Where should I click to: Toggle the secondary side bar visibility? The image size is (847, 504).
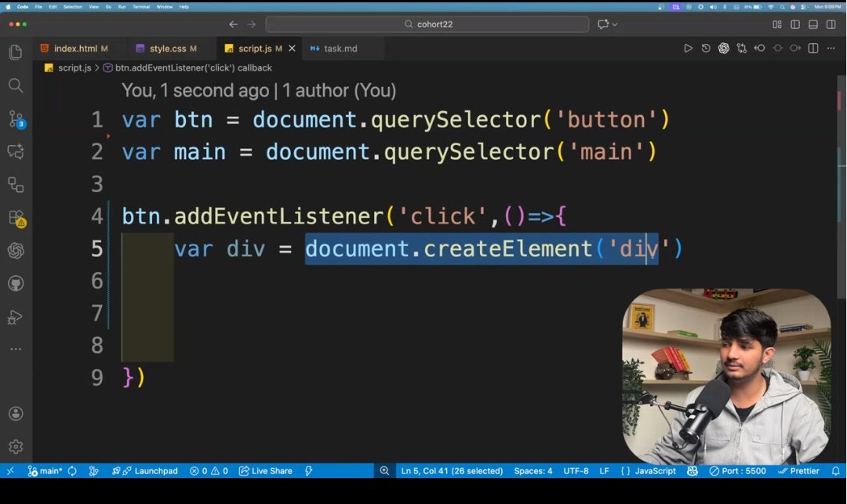831,24
